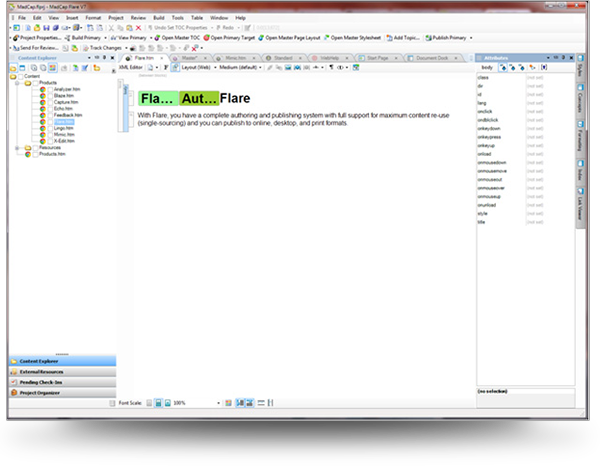Screen dimensions: 600x466
Task: Open Content Explorer panel options arrow
Action: click(89, 58)
